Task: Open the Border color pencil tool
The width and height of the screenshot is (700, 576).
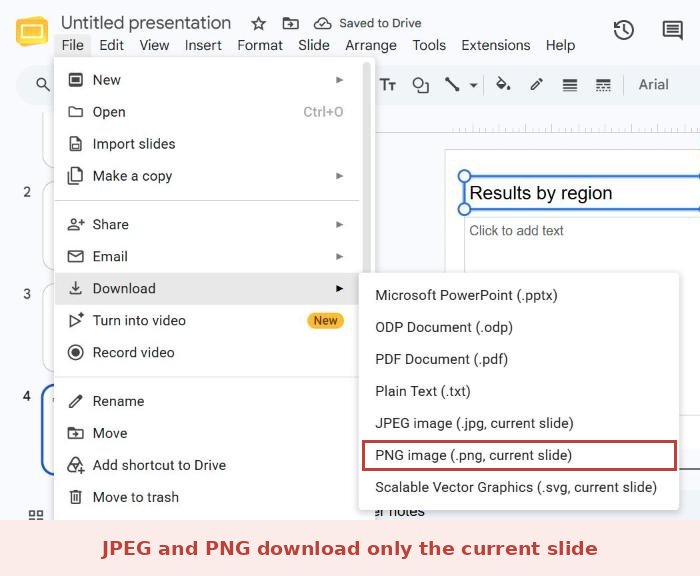Action: coord(537,84)
